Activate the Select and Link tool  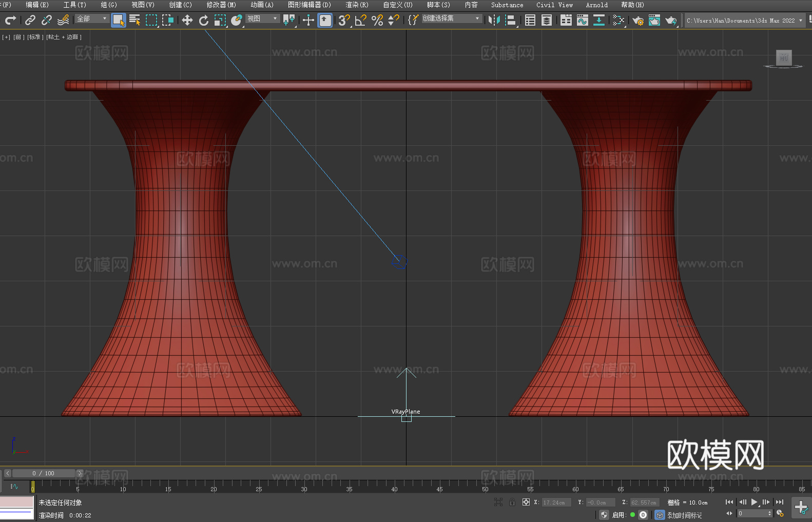click(x=30, y=20)
